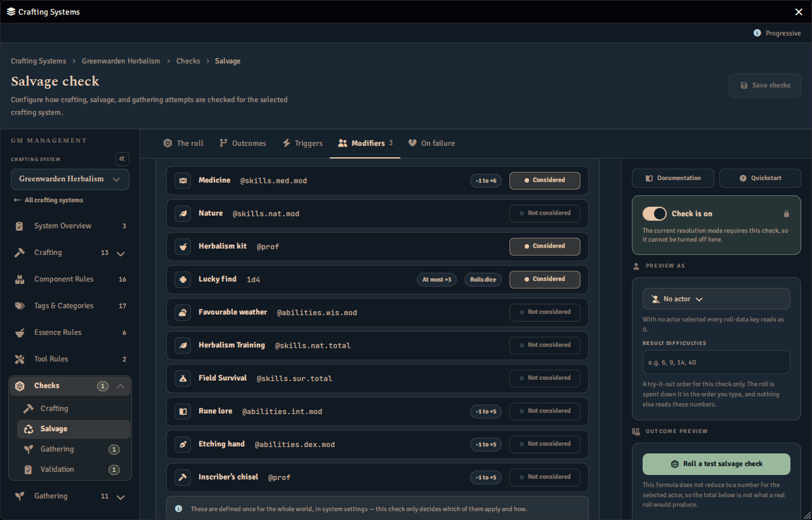
Task: Click the Medicine modifier icon
Action: [x=183, y=181]
